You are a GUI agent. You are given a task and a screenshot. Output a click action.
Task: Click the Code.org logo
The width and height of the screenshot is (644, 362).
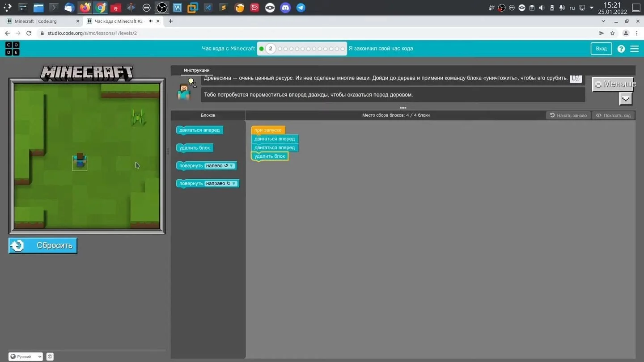pos(13,48)
